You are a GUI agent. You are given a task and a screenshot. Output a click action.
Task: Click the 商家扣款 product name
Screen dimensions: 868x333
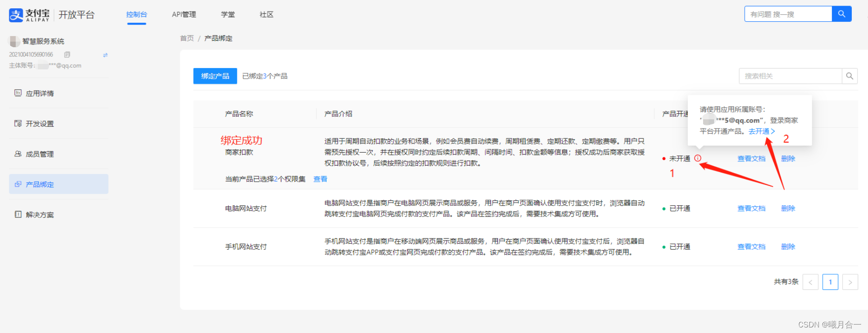pyautogui.click(x=239, y=152)
